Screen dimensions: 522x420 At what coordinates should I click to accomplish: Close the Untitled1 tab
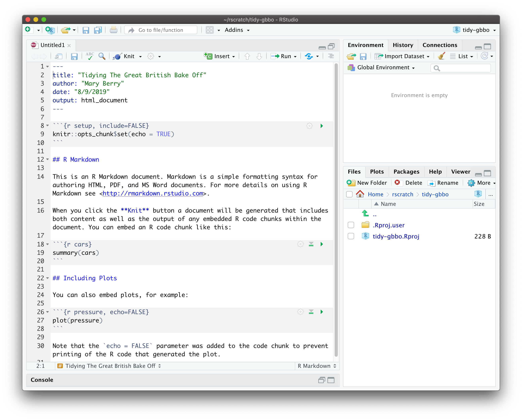[x=69, y=45]
